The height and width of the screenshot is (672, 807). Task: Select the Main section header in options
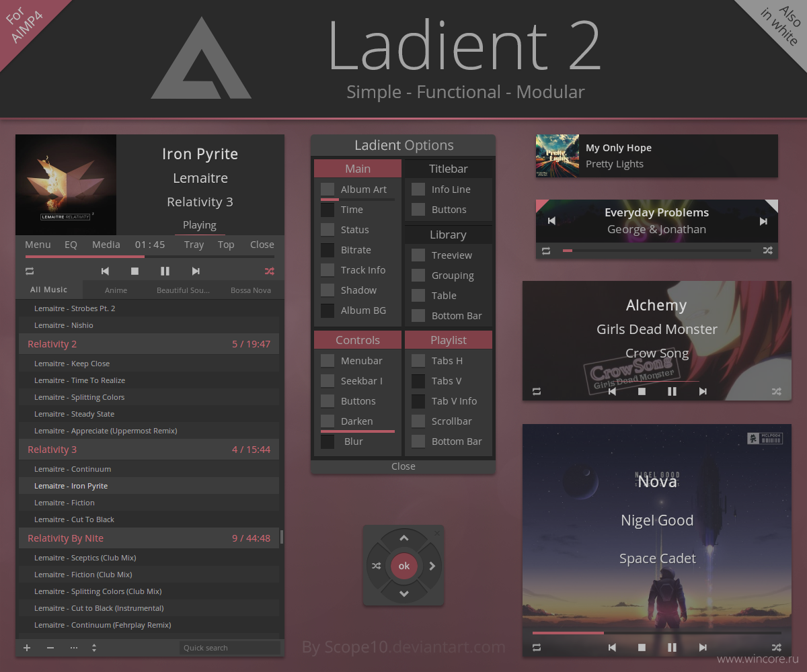pos(358,169)
